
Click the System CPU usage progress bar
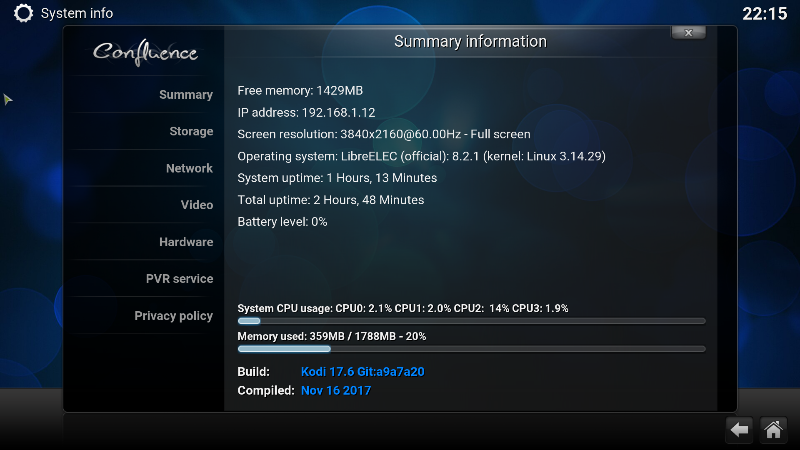(x=471, y=321)
